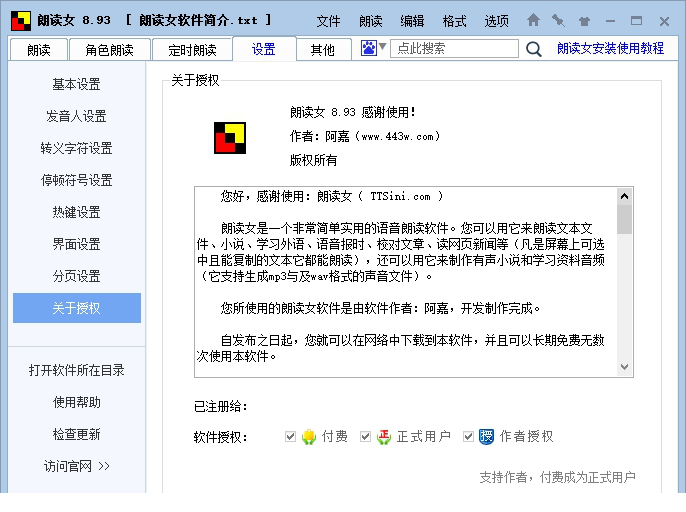
Task: Open 停顿符号设置 in the sidebar
Action: pyautogui.click(x=77, y=180)
